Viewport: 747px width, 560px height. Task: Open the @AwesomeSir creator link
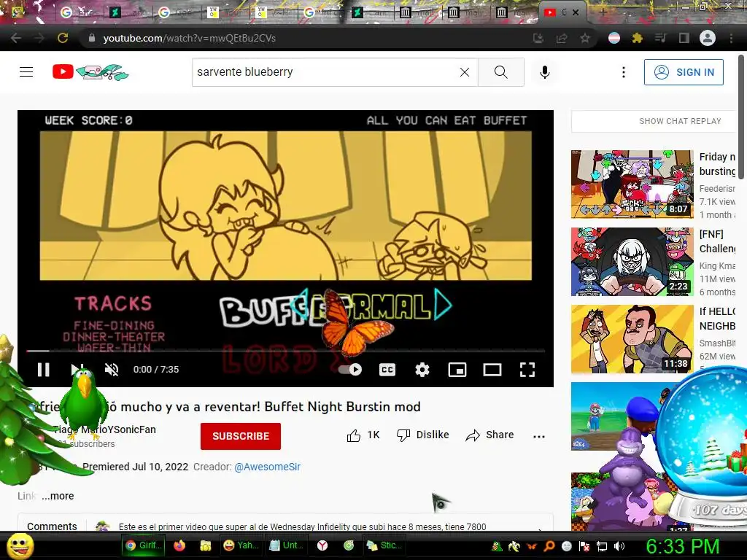[x=267, y=467]
